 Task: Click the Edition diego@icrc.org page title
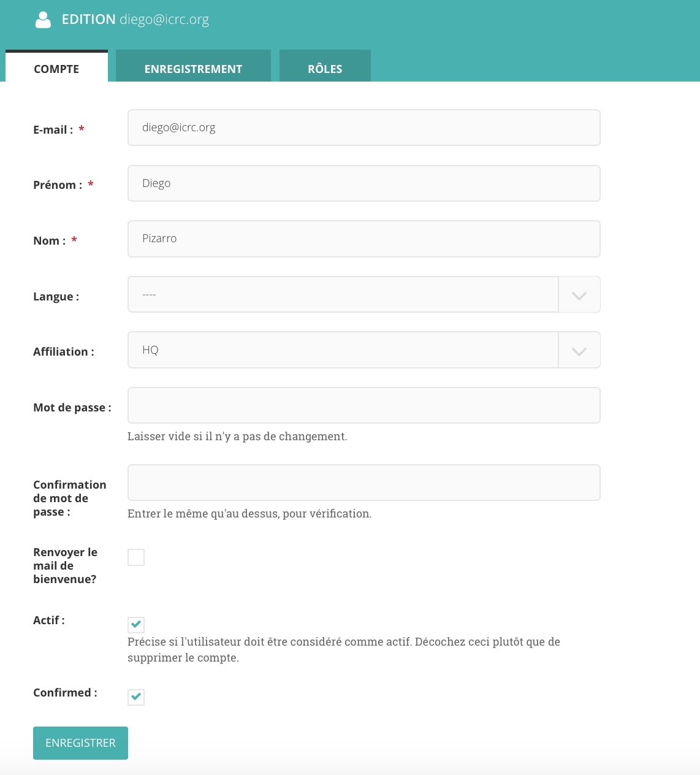click(135, 20)
